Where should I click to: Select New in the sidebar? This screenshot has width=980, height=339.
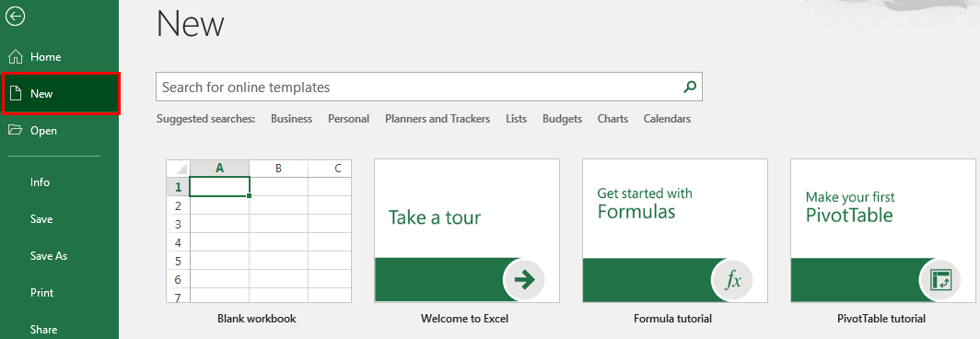[x=61, y=94]
